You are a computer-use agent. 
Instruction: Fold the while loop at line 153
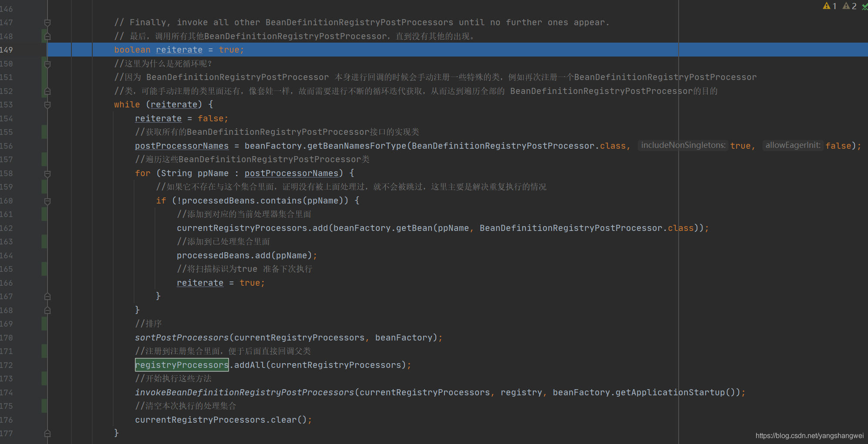point(47,105)
